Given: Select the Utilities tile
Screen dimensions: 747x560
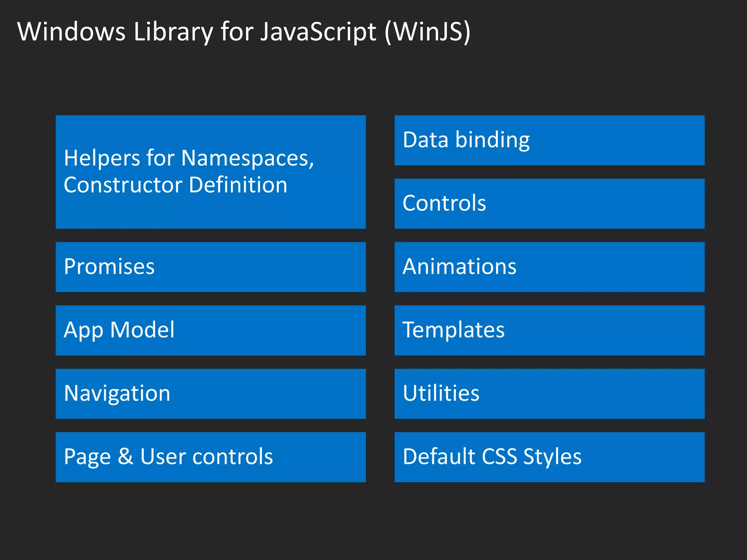Looking at the screenshot, I should point(549,394).
